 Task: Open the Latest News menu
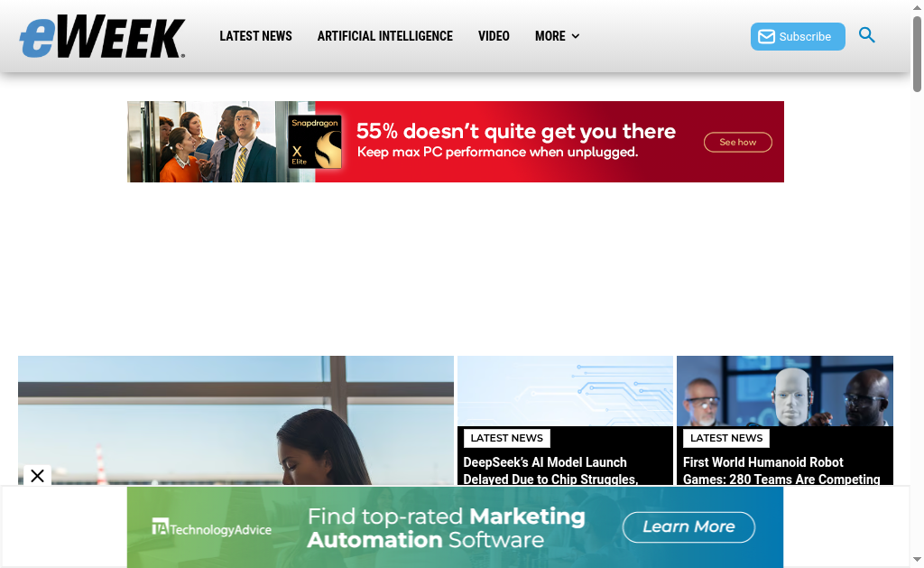click(255, 36)
